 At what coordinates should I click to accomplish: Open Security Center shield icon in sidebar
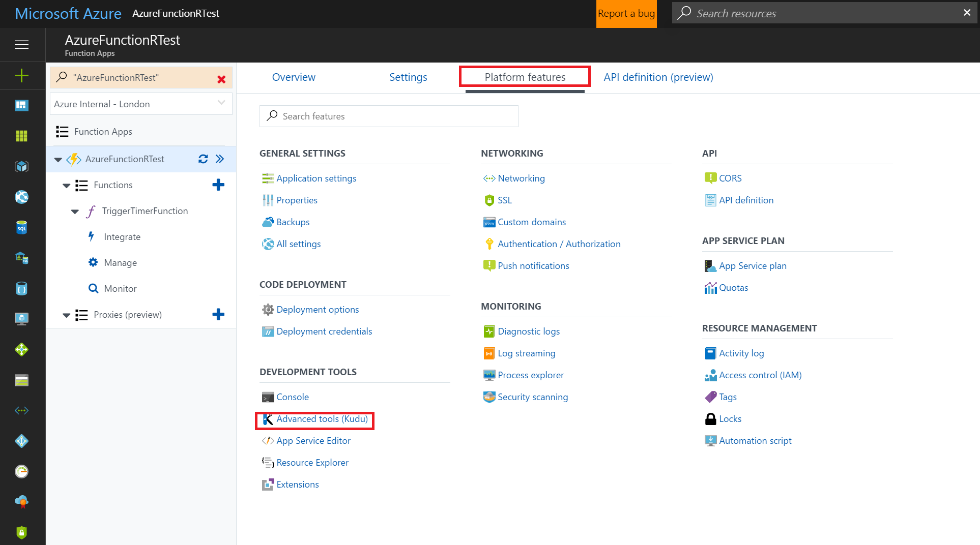tap(21, 532)
